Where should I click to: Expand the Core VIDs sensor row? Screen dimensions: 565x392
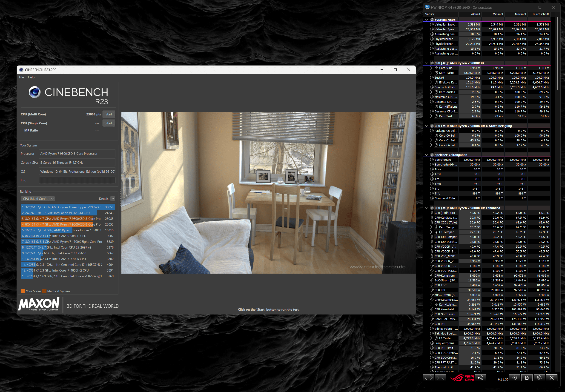(431, 68)
